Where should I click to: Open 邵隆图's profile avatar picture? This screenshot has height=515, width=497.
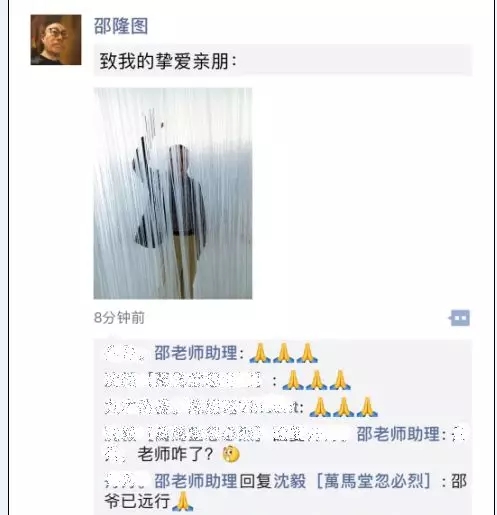56,40
